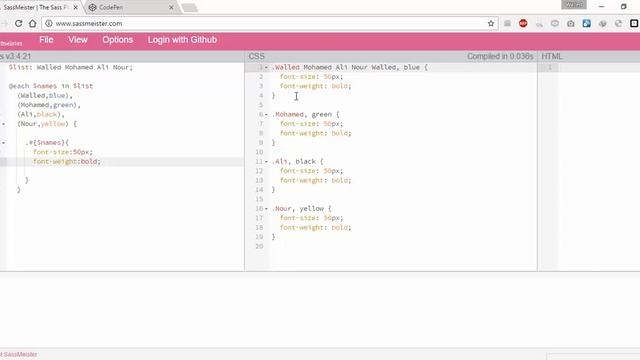Select the HTML panel header

pos(551,56)
